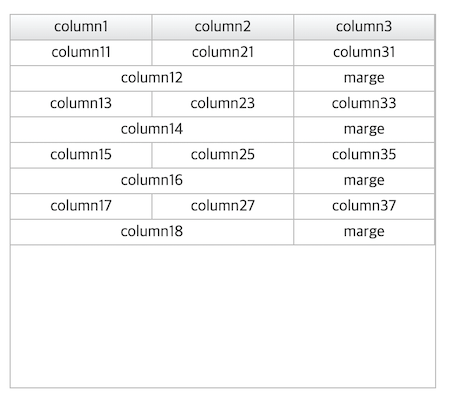Select the column21 cell
Viewport: 450px width, 398px height.
[223, 53]
